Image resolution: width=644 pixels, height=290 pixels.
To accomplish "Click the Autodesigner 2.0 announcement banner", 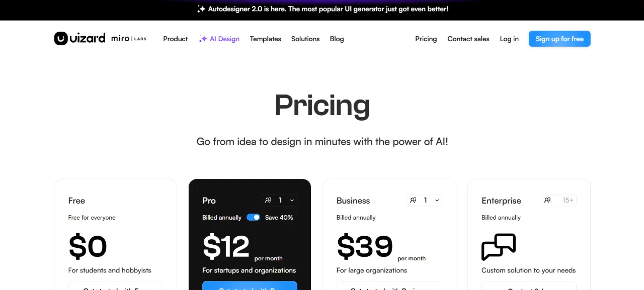I will coord(322,9).
